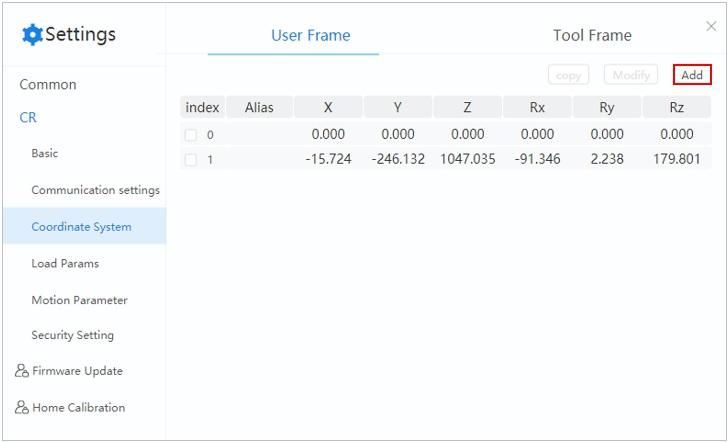
Task: Open the Basic settings page
Action: pyautogui.click(x=45, y=153)
